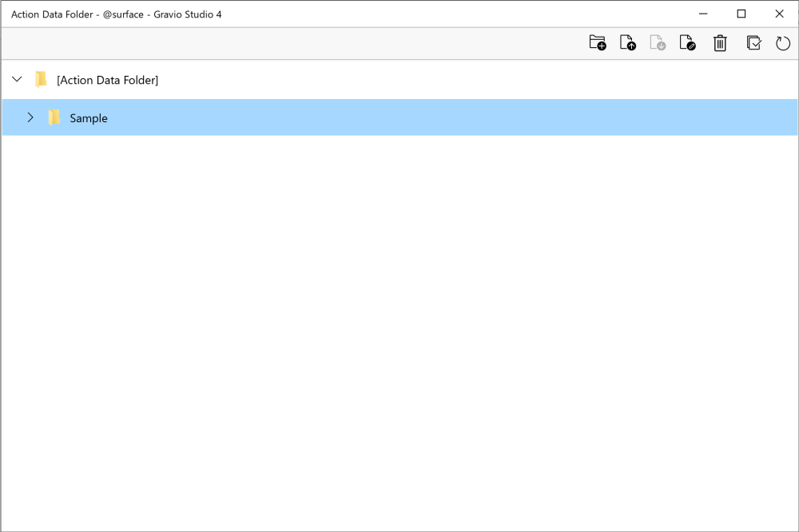The width and height of the screenshot is (799, 532).
Task: Maximize the Gravio Studio window
Action: 741,14
